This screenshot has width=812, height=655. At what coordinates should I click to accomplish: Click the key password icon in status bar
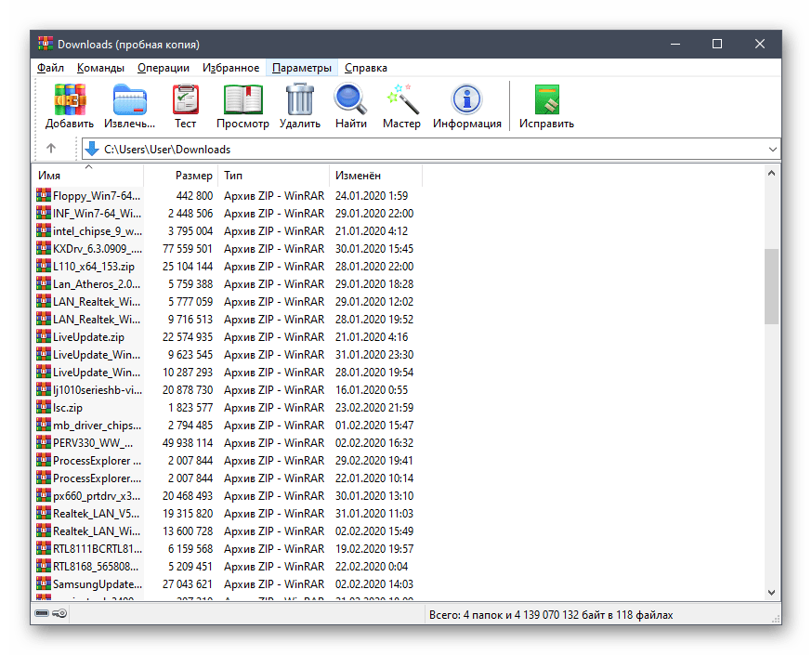pos(59,613)
